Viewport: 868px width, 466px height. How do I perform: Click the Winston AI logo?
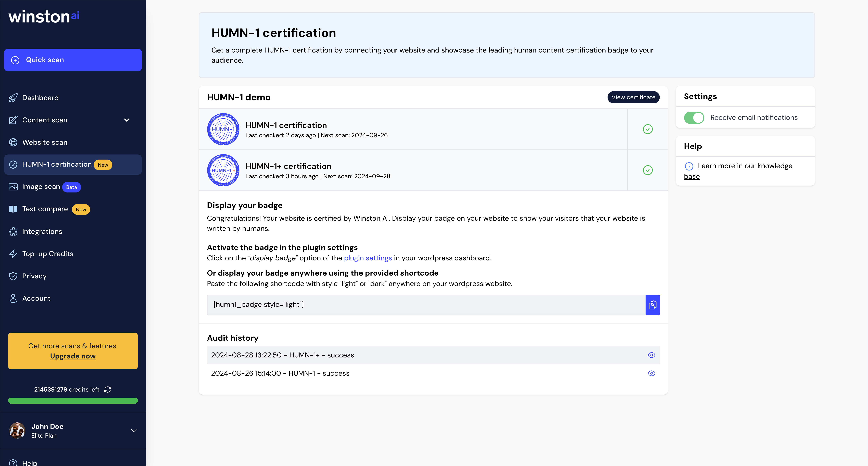[44, 17]
